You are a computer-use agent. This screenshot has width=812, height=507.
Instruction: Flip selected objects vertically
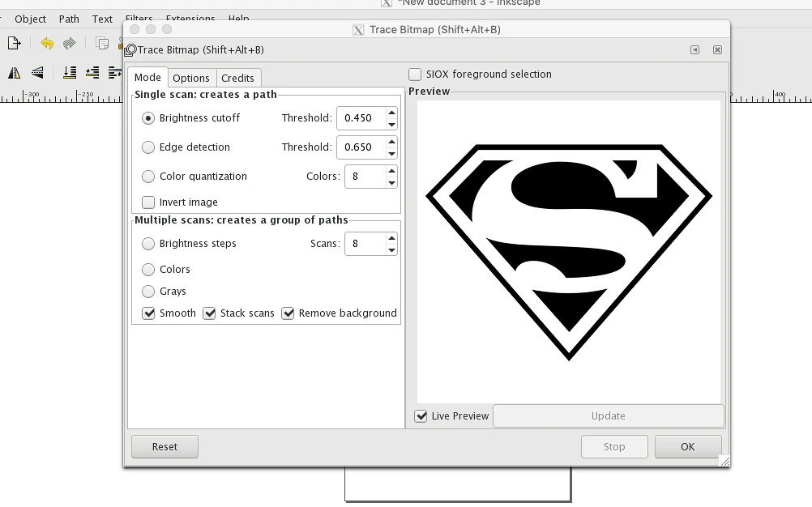click(x=37, y=72)
